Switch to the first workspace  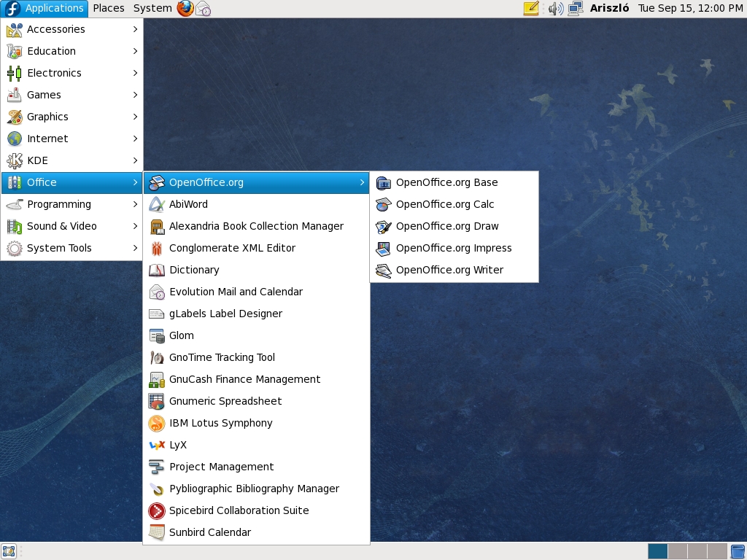657,551
